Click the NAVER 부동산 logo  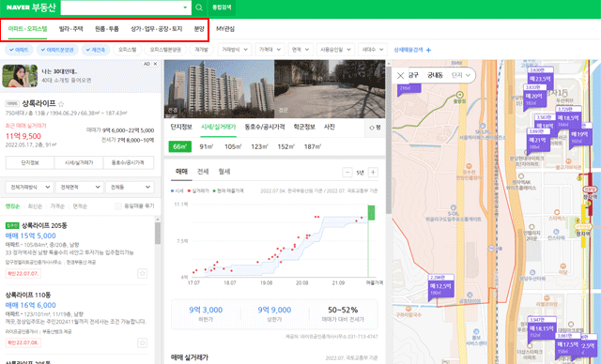tap(31, 8)
